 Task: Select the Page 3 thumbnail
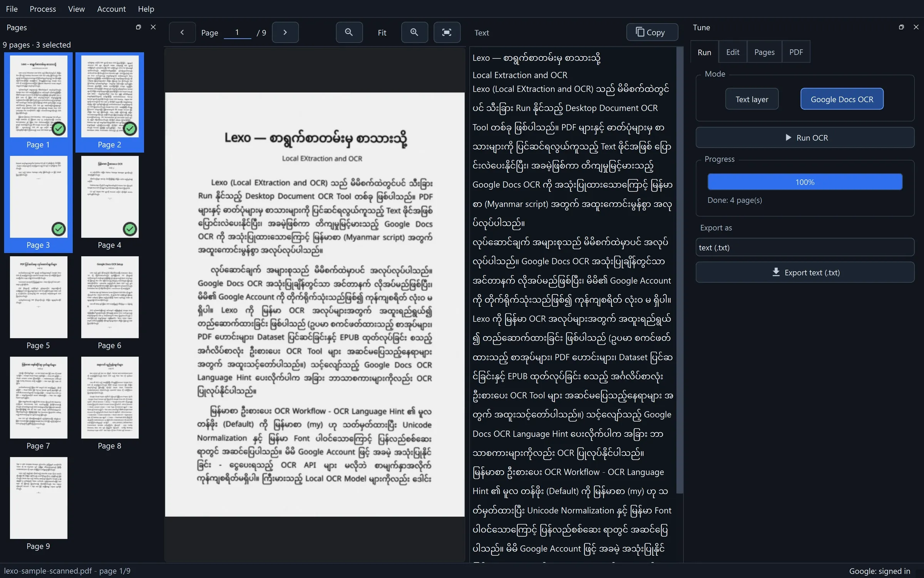coord(38,203)
